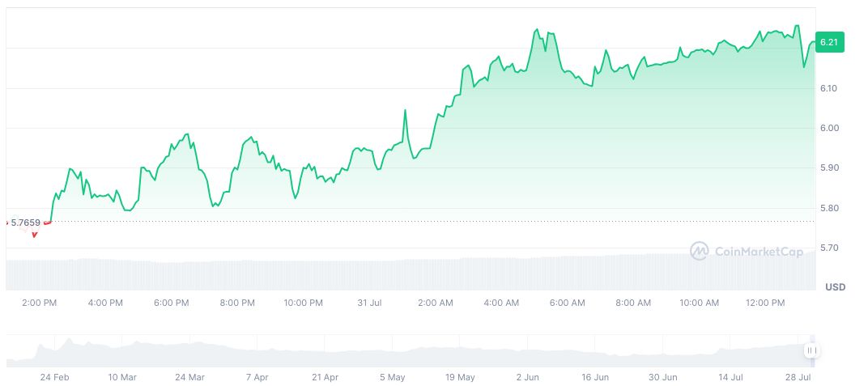Viewport: 868px width, 386px height.
Task: Click the green 6.21 current price tag
Action: (x=829, y=42)
